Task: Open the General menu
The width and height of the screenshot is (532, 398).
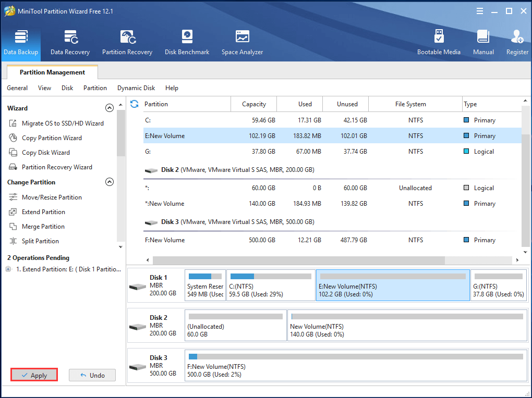Action: [x=17, y=88]
